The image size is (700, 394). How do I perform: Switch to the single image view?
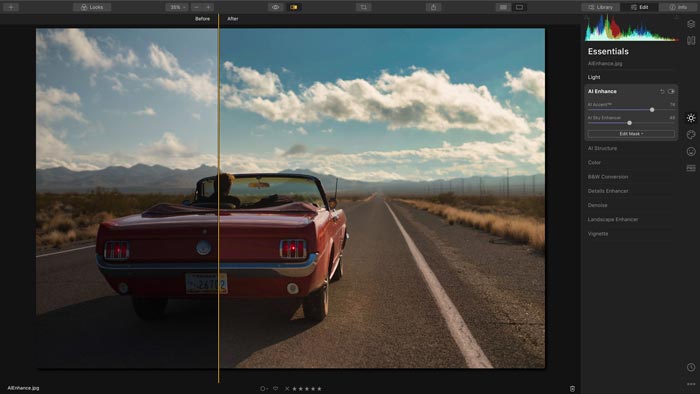coord(519,7)
